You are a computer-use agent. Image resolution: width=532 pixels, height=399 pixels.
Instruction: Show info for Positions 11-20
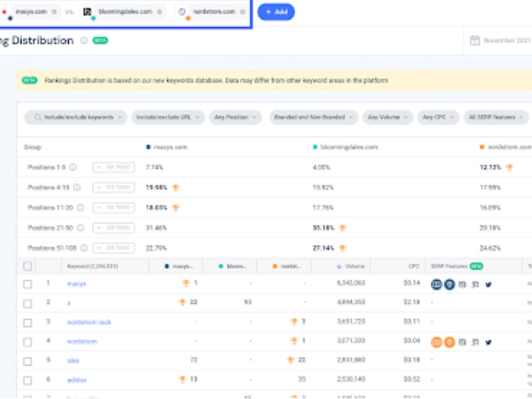pos(80,207)
